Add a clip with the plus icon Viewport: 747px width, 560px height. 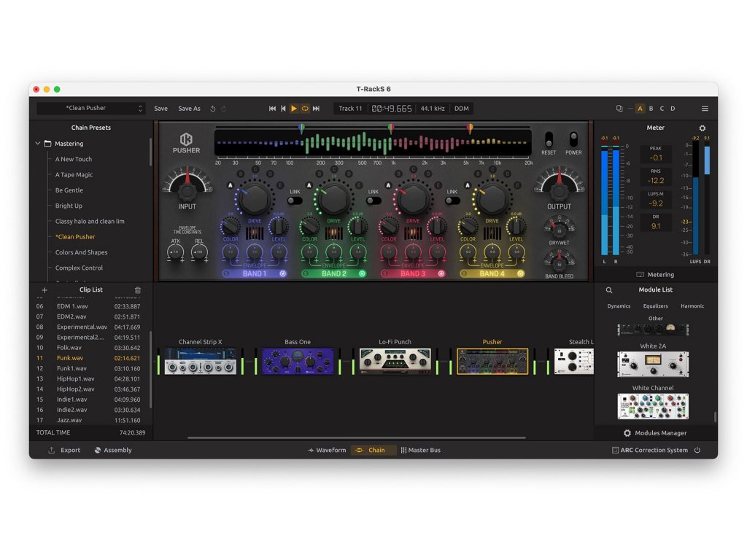44,290
